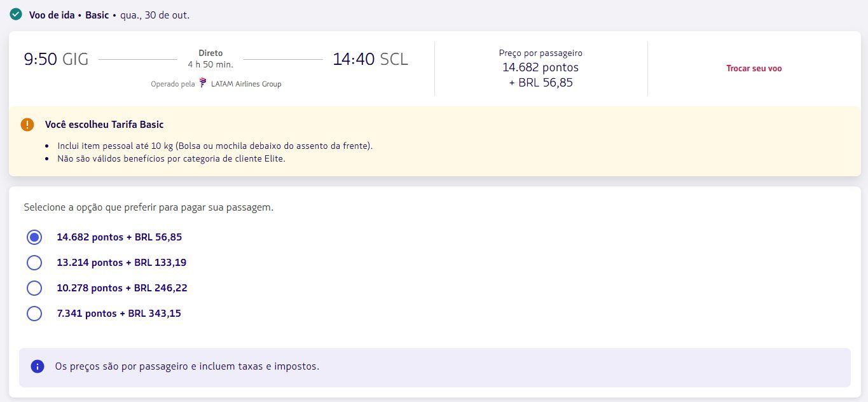Screen dimensions: 868x402
Task: Click the bullet about cliente Elite benefits
Action: [171, 159]
